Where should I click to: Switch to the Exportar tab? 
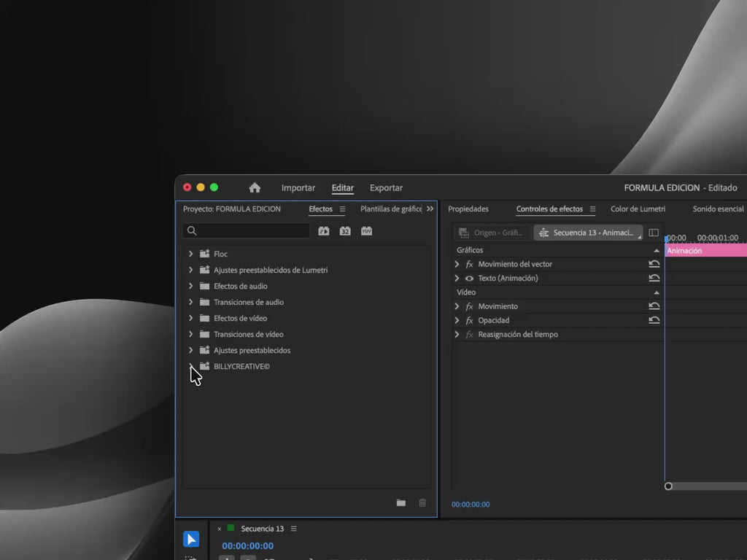386,187
